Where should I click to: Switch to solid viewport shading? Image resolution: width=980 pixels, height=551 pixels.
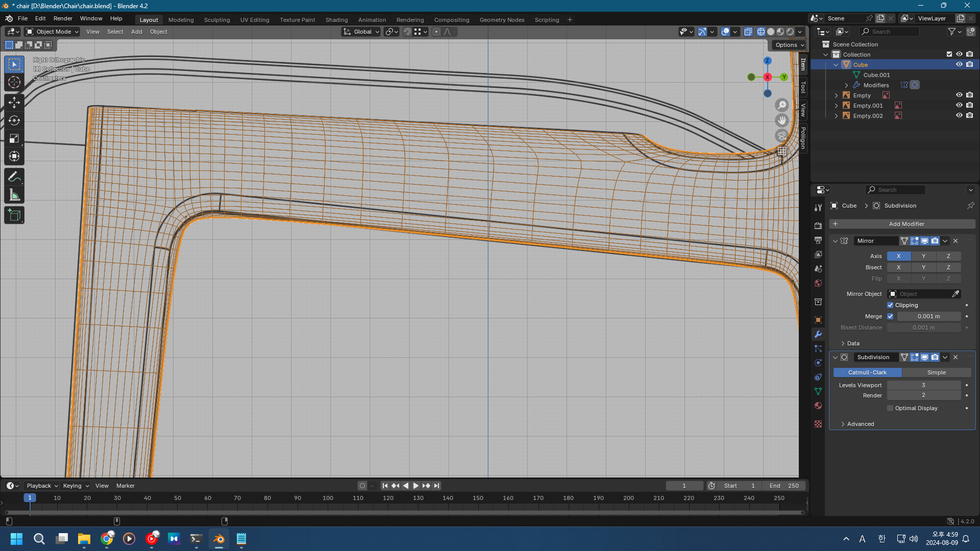tap(771, 32)
